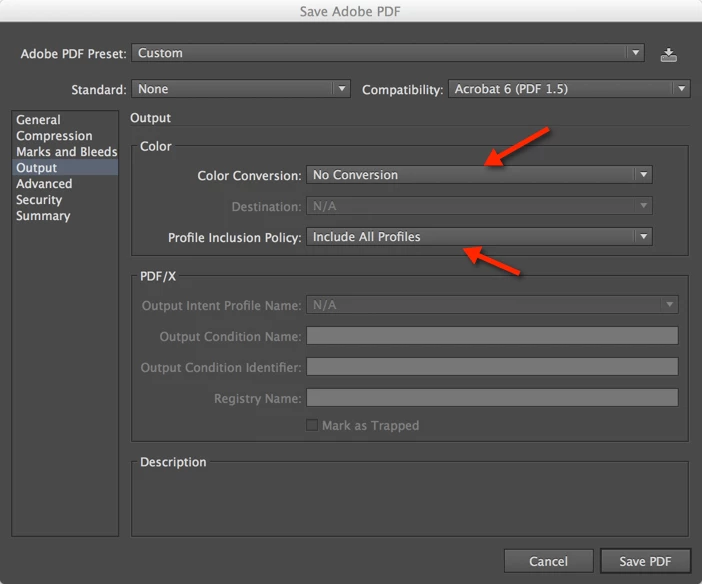Open the Profile Inclusion Policy dropdown
702x584 pixels.
tap(479, 236)
